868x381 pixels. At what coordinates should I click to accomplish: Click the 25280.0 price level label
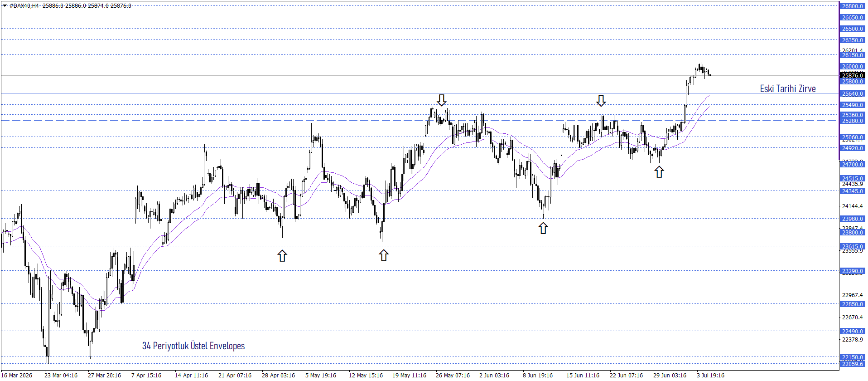pyautogui.click(x=853, y=121)
